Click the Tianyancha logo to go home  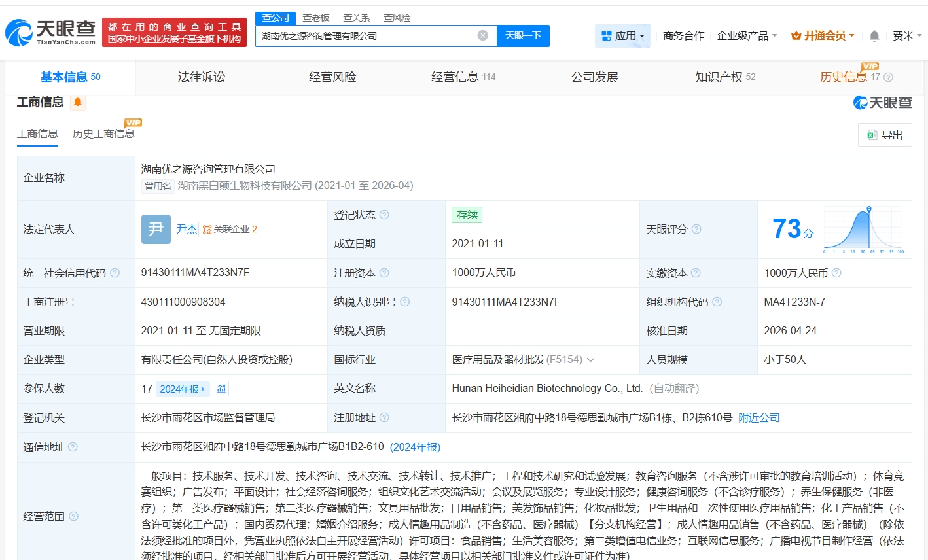pyautogui.click(x=51, y=32)
